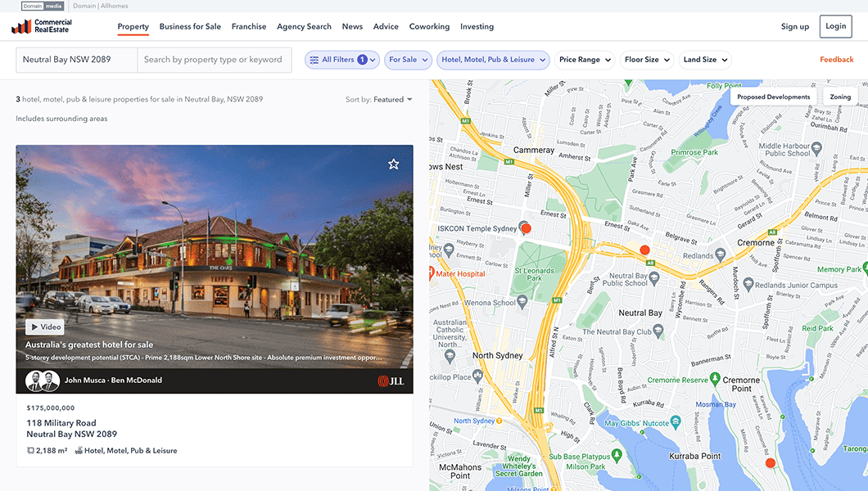Click the Wenona School map pin
Image resolution: width=868 pixels, height=491 pixels.
click(x=522, y=301)
